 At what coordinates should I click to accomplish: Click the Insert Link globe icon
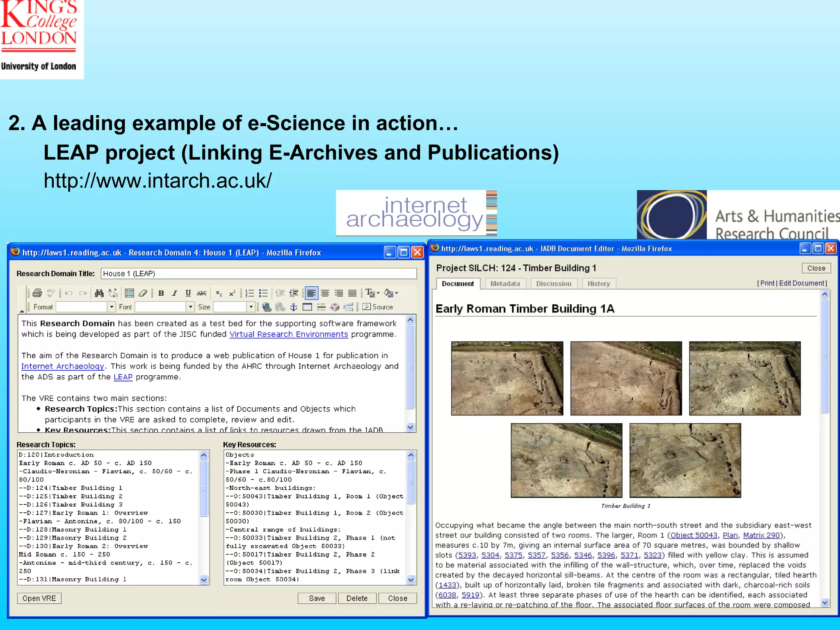[x=267, y=307]
